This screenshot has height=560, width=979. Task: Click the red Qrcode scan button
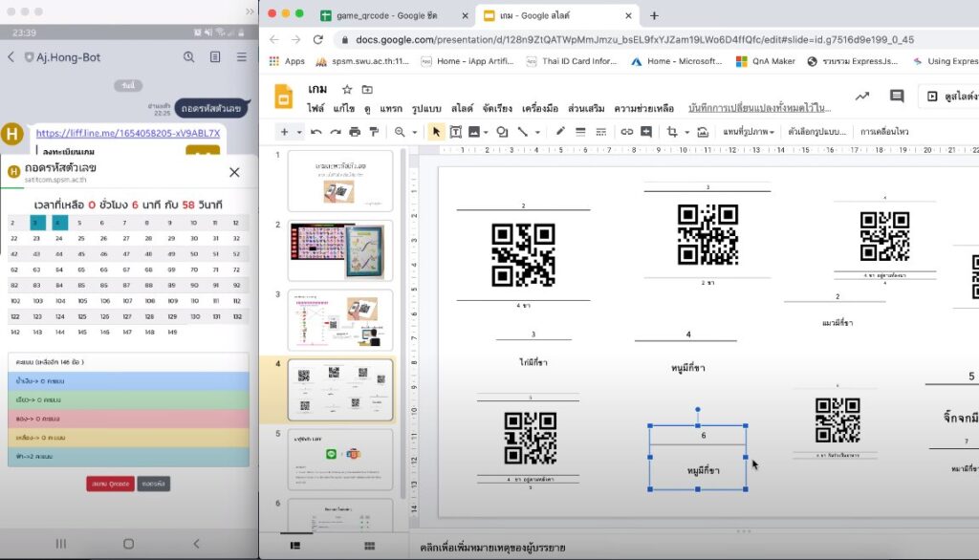pos(111,484)
